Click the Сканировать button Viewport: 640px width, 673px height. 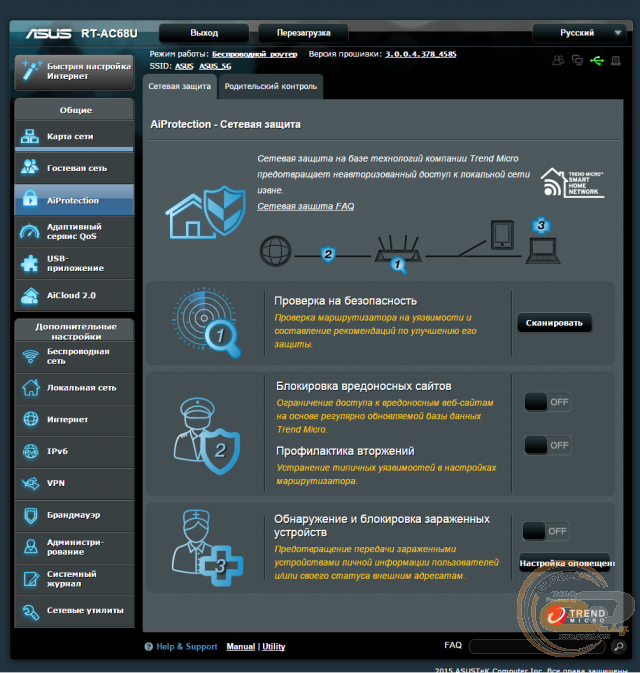554,323
